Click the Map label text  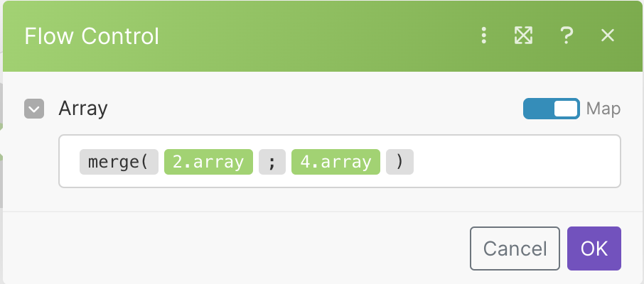pos(603,109)
